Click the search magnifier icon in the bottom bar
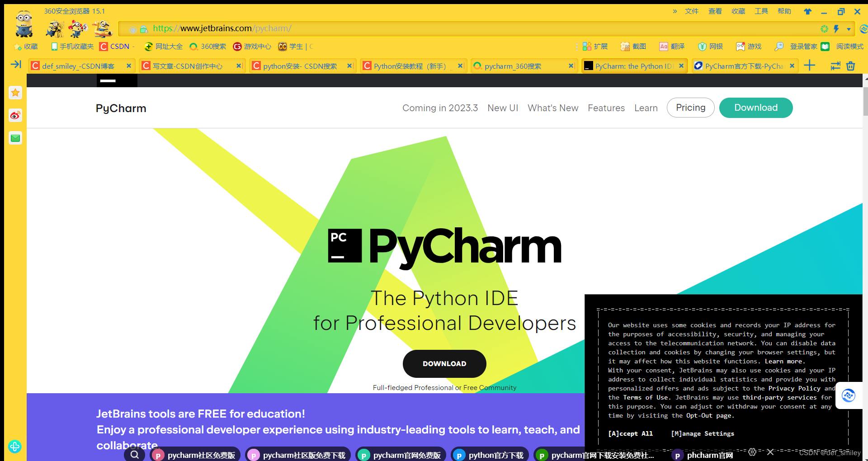This screenshot has width=868, height=461. [134, 455]
